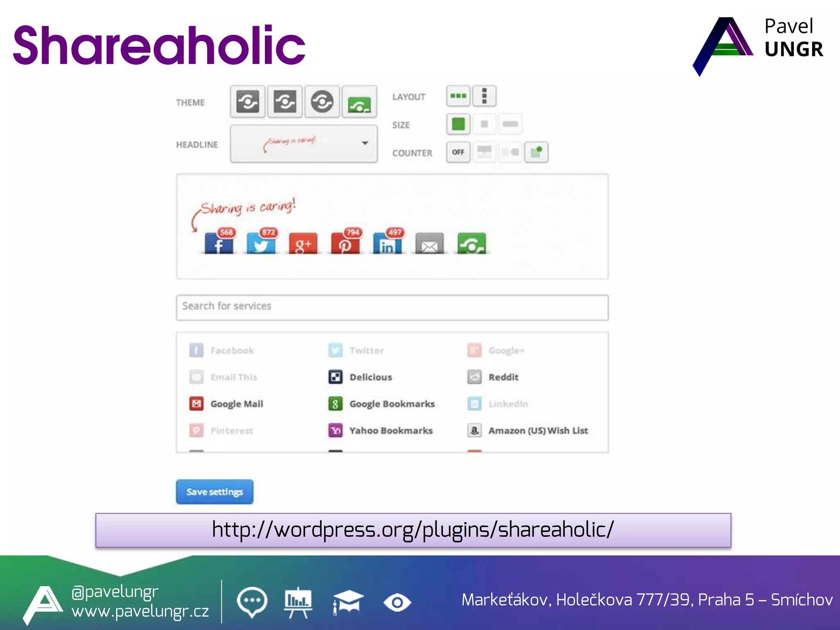
Task: Click the Facebook share icon in preview
Action: [x=219, y=243]
